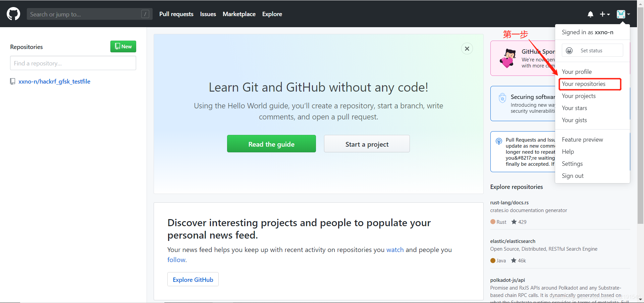Open Pull requests in top nav
644x303 pixels.
[x=176, y=14]
